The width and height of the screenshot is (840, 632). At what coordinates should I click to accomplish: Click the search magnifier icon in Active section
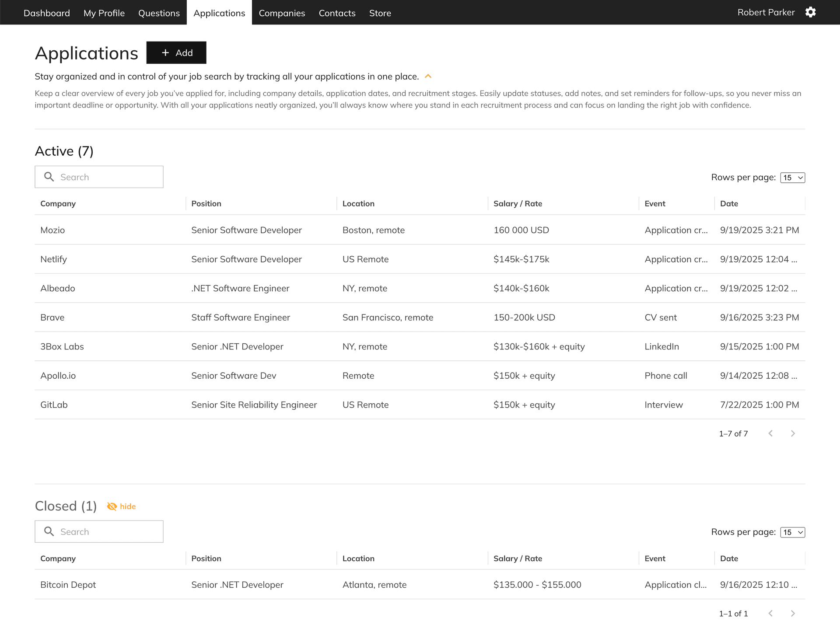click(x=49, y=177)
